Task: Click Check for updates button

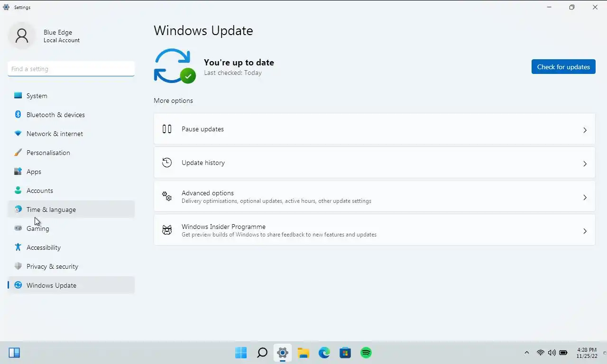Action: [x=563, y=67]
